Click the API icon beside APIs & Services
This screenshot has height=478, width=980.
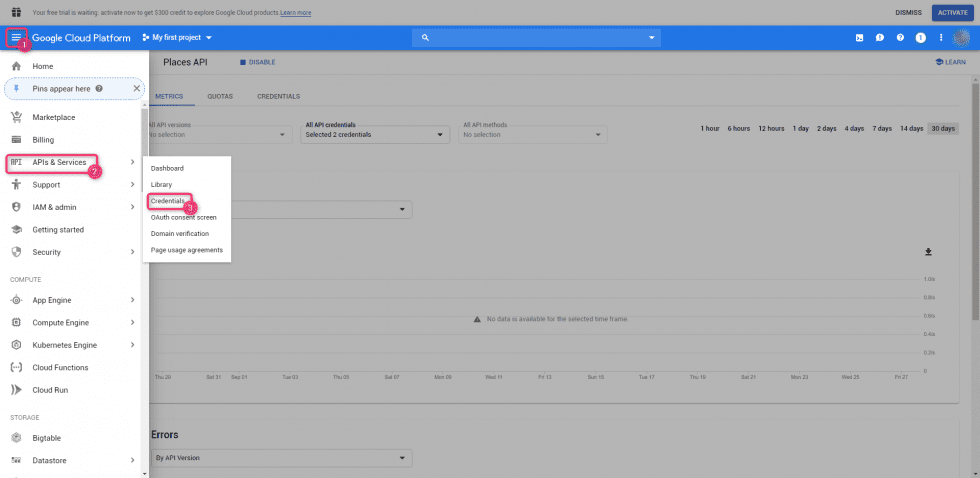point(17,162)
